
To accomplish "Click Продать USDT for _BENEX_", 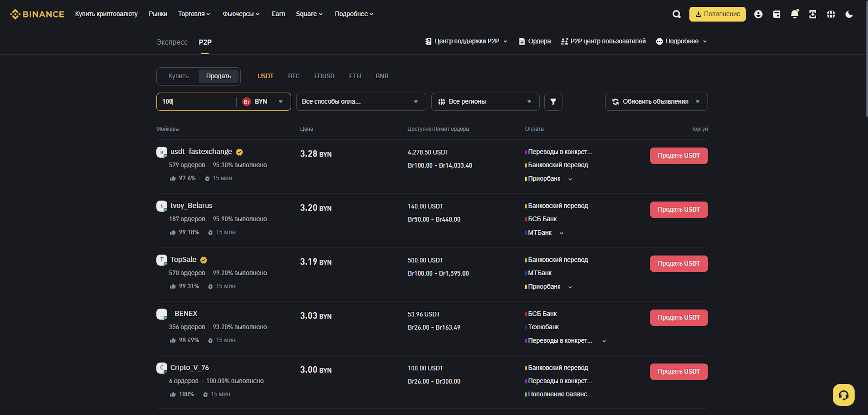I will click(679, 318).
